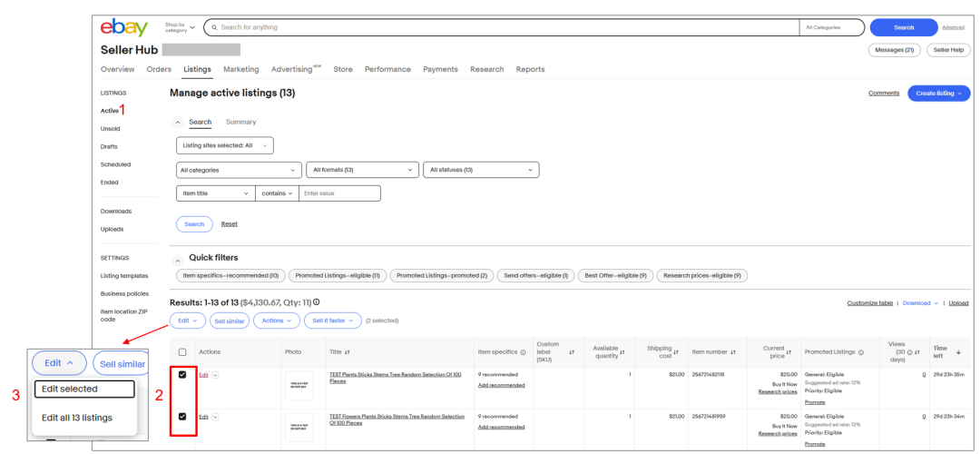
Task: Sort listings by Title column
Action: (347, 352)
